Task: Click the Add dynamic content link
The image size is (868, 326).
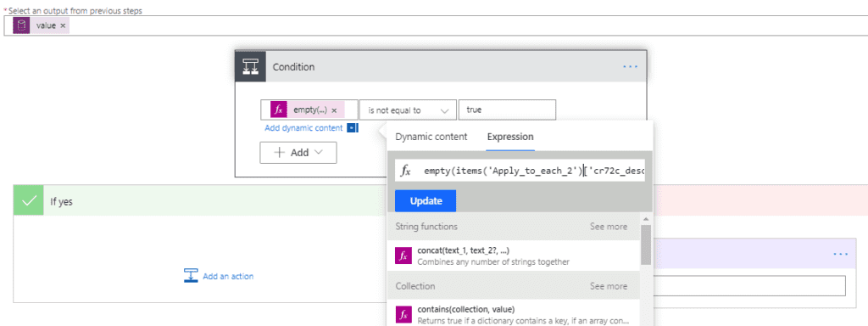Action: [x=303, y=128]
